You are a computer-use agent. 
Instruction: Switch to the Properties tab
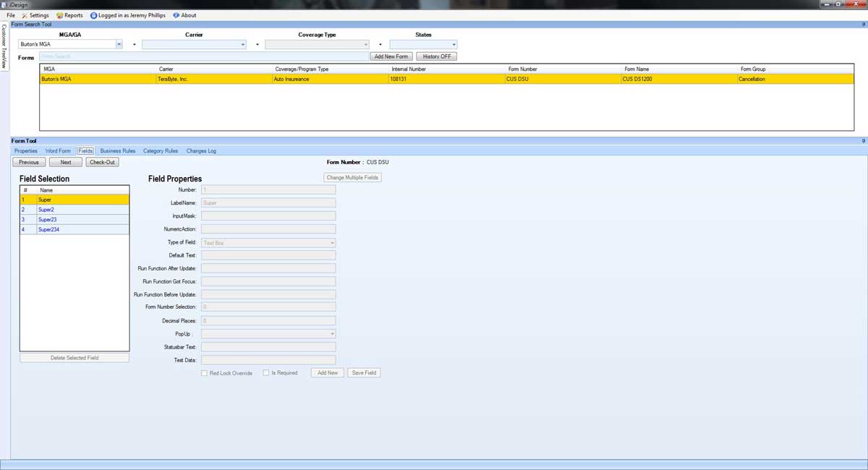26,151
